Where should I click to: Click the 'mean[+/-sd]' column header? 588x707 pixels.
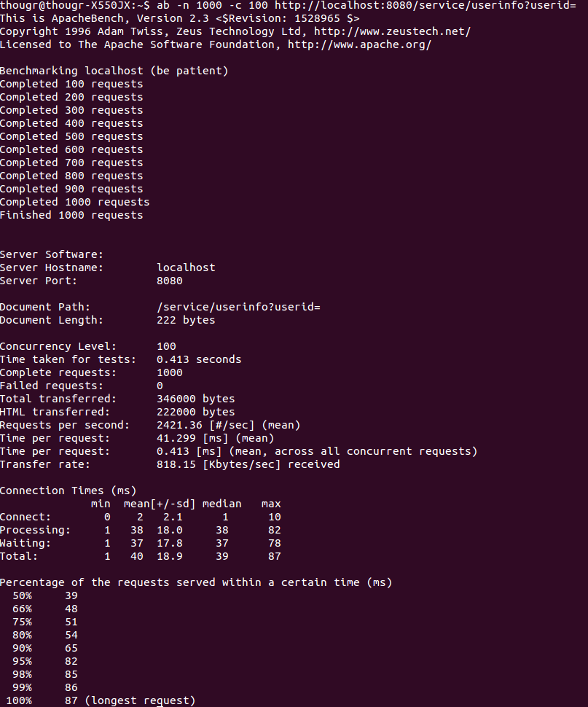(x=160, y=503)
